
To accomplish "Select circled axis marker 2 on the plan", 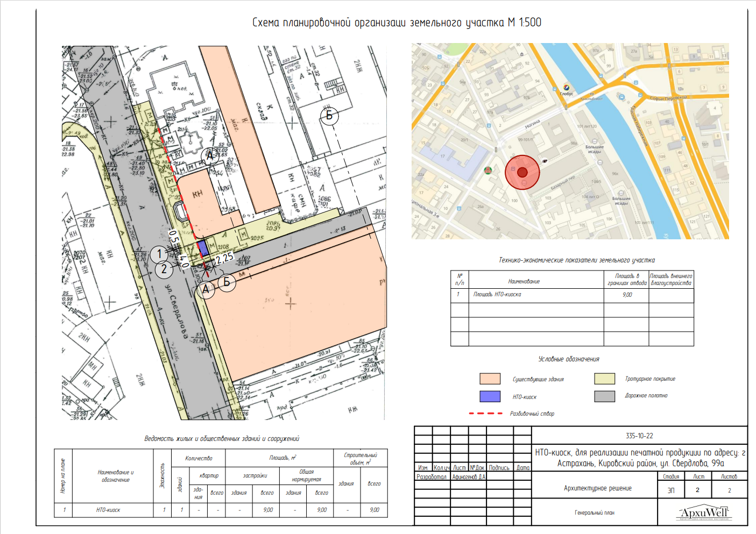I will pyautogui.click(x=164, y=269).
